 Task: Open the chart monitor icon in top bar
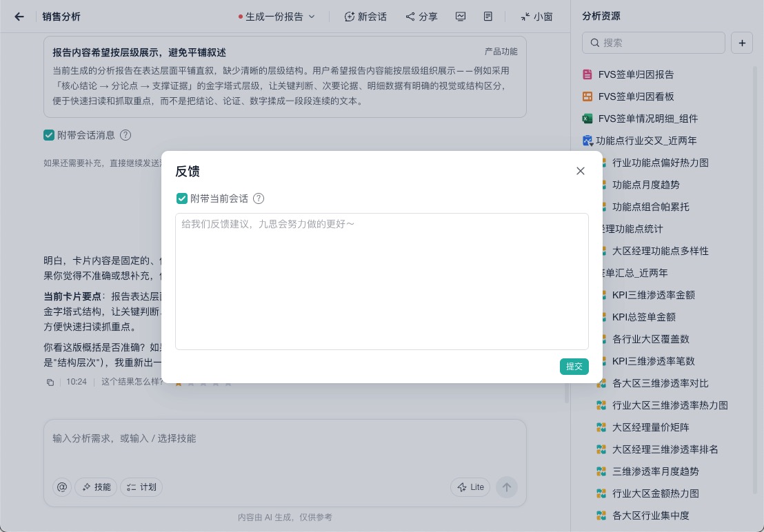click(x=461, y=17)
